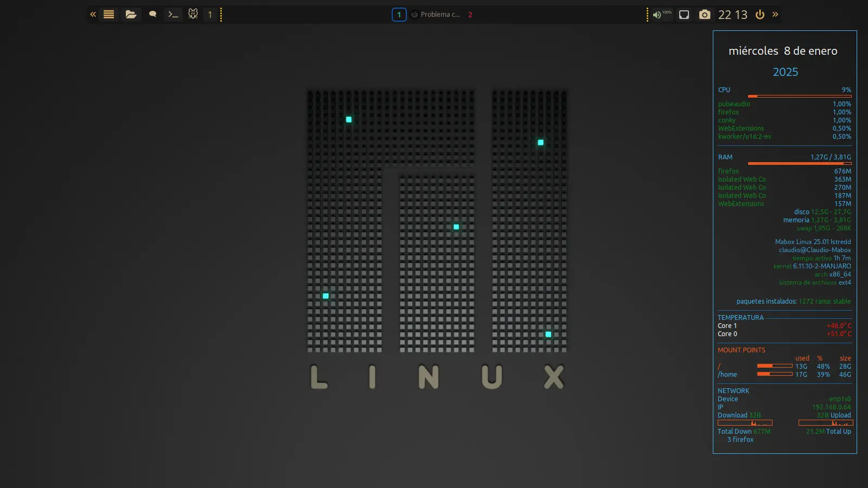This screenshot has width=868, height=488.
Task: Take a screenshot with the camera icon
Action: click(704, 15)
